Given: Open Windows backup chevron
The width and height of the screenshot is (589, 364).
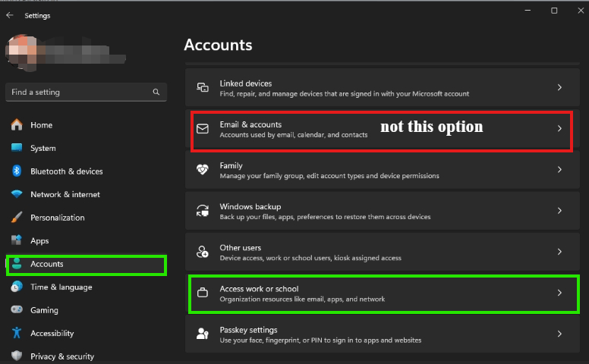Looking at the screenshot, I should [x=559, y=211].
